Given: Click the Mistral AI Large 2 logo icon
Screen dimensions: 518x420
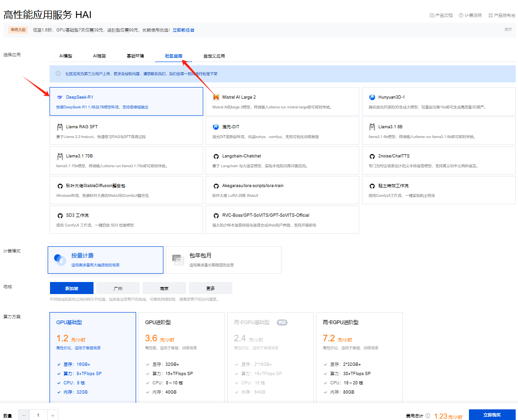Looking at the screenshot, I should (216, 97).
